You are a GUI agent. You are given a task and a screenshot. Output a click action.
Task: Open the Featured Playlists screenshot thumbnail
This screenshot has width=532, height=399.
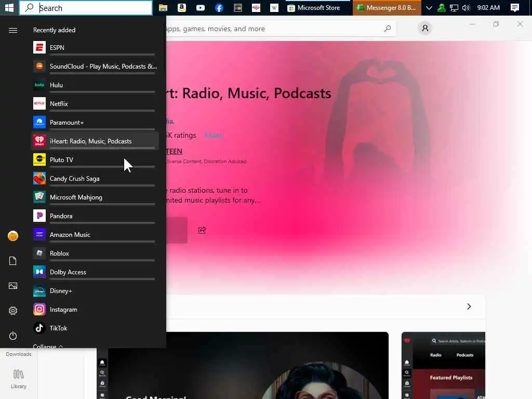(444, 365)
